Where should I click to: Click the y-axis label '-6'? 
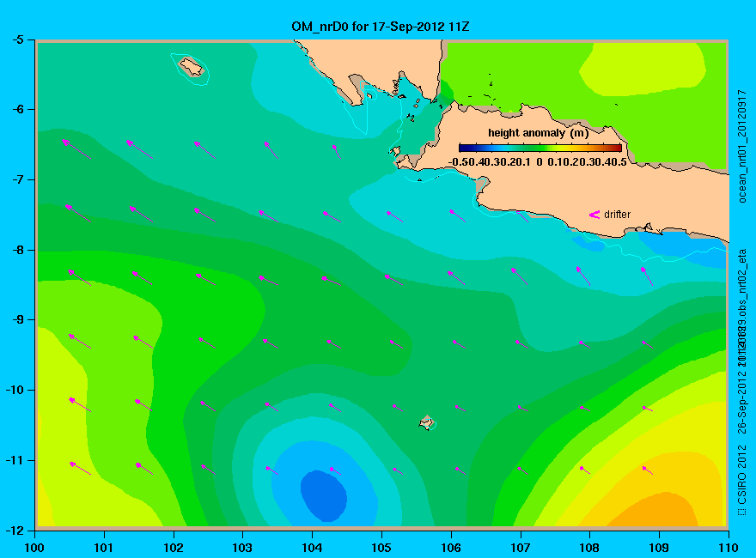(17, 109)
